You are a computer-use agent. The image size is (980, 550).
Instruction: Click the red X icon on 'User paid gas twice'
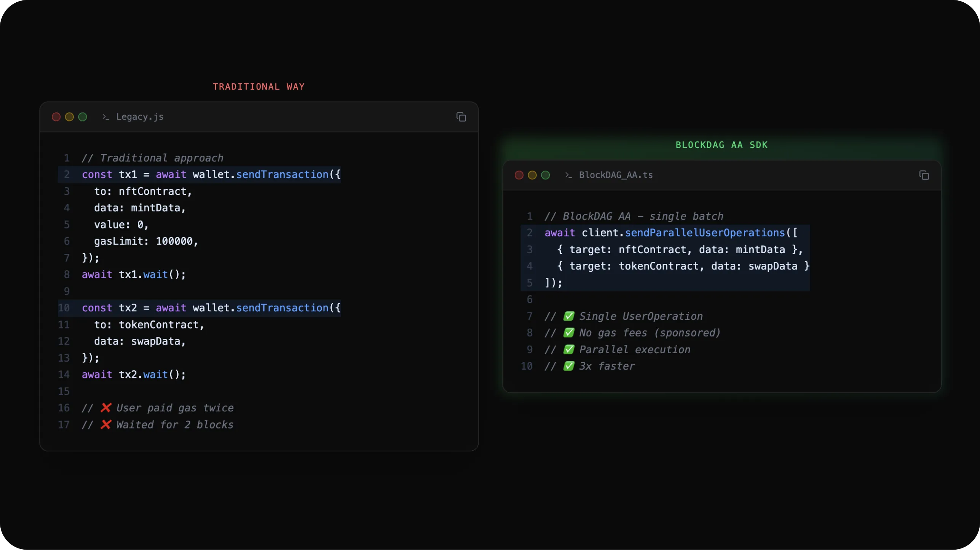(106, 408)
